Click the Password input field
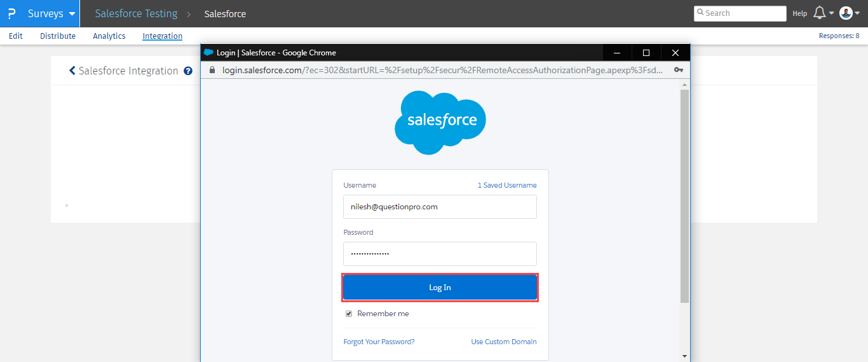Viewport: 868px width, 362px height. tap(440, 254)
